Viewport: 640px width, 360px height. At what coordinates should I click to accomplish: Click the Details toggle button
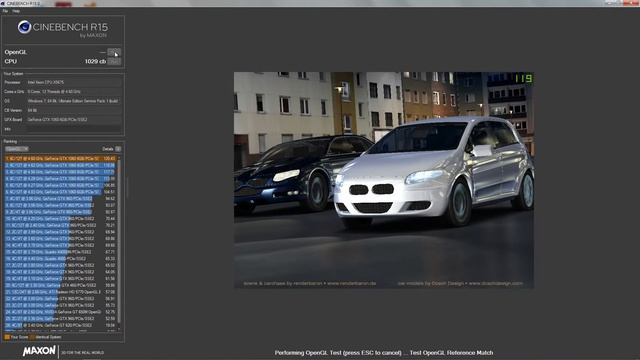[x=118, y=149]
